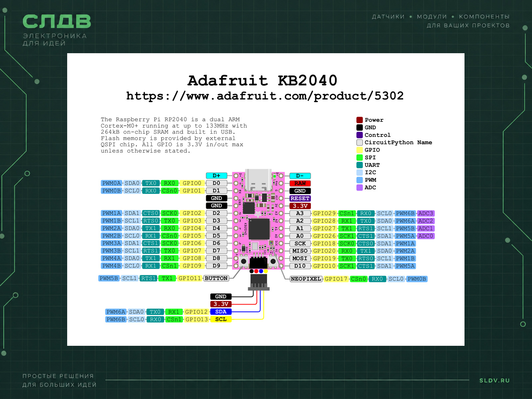Click the USB-C connector on the board
This screenshot has width=532, height=399.
(x=258, y=180)
